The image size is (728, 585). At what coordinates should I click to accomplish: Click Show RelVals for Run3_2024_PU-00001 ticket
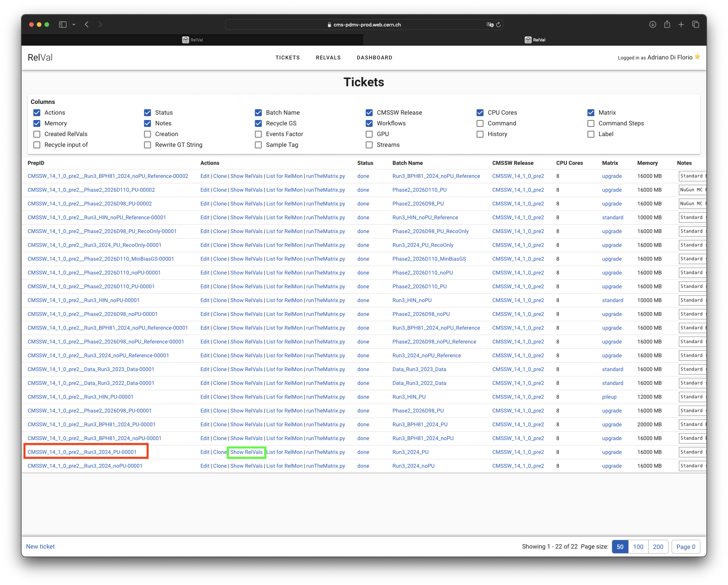246,452
